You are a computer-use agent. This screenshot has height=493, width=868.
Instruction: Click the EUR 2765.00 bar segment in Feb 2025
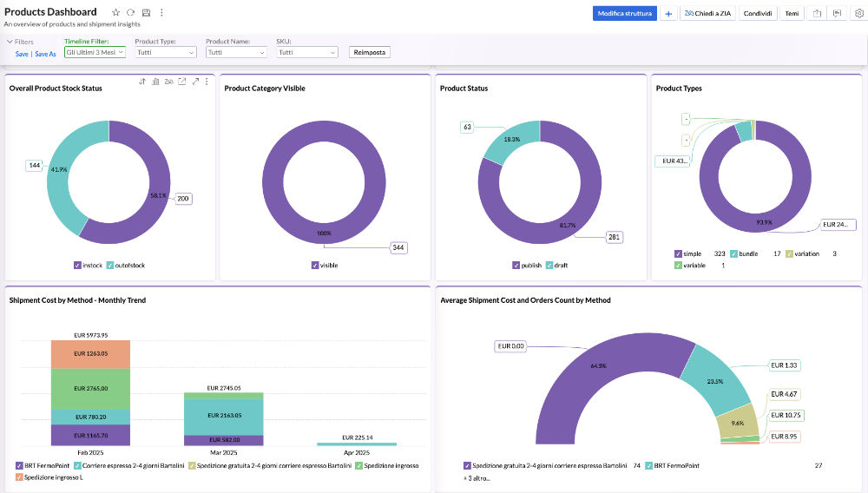91,389
